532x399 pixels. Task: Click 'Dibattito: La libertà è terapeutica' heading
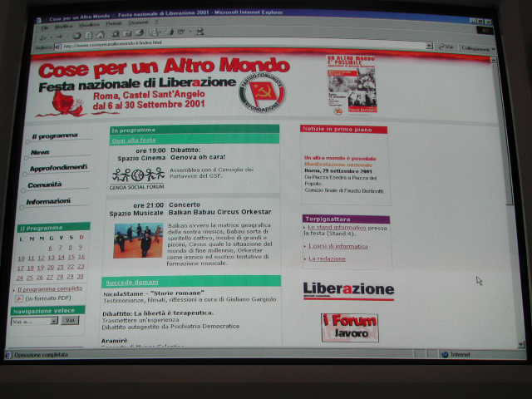point(158,313)
